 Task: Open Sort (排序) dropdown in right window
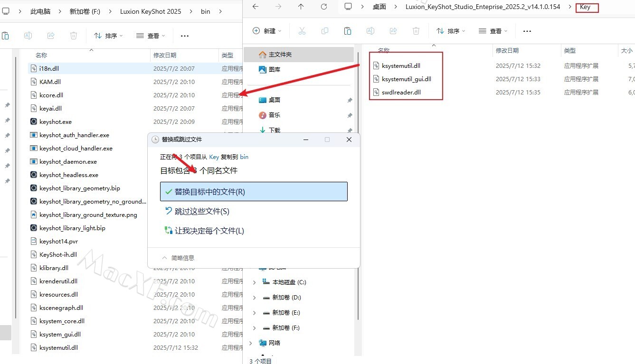point(450,31)
